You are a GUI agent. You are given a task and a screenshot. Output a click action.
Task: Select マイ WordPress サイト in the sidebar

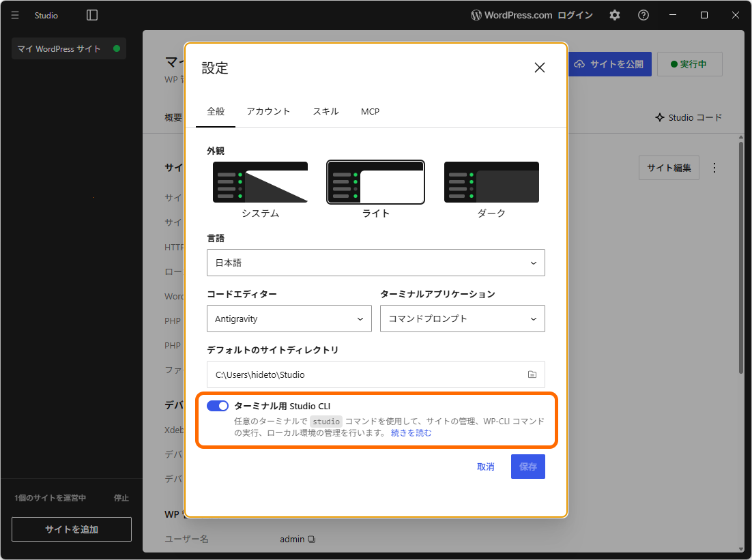69,48
